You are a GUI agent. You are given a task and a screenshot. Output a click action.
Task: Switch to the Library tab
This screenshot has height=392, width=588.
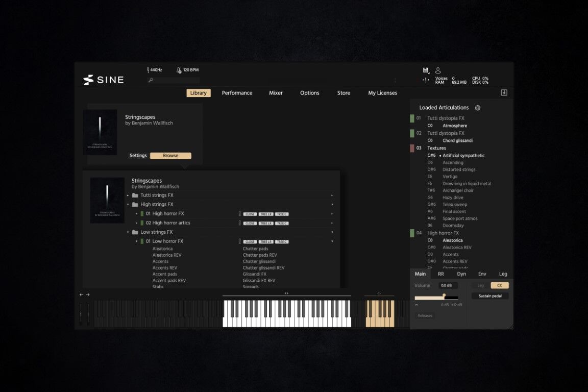(x=199, y=93)
